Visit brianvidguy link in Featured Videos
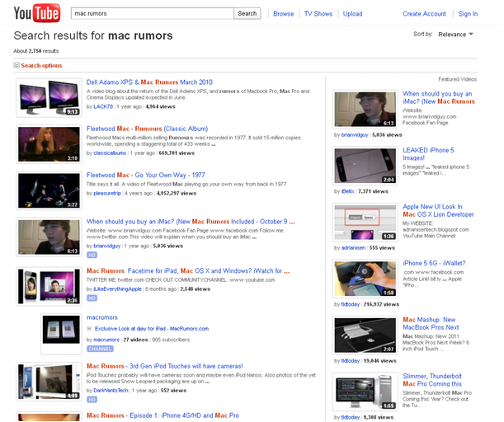504x422 pixels. 355,135
